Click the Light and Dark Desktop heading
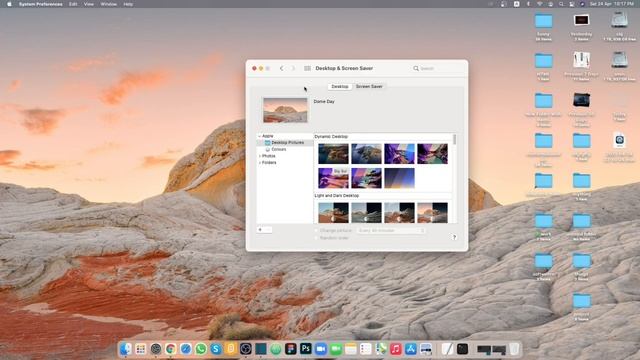Screen dimensions: 640x360 click(337, 196)
